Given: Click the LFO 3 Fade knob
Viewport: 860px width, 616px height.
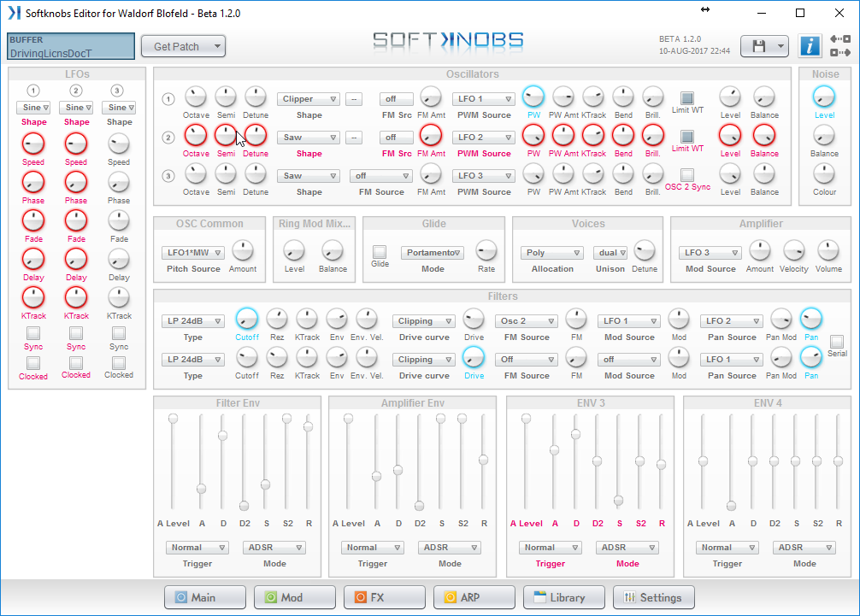Looking at the screenshot, I should [119, 221].
